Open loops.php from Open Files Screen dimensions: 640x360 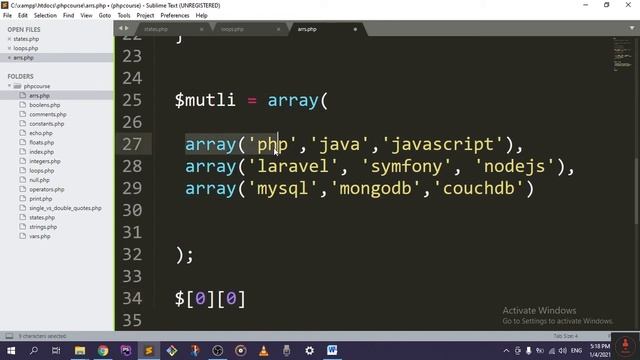25,48
